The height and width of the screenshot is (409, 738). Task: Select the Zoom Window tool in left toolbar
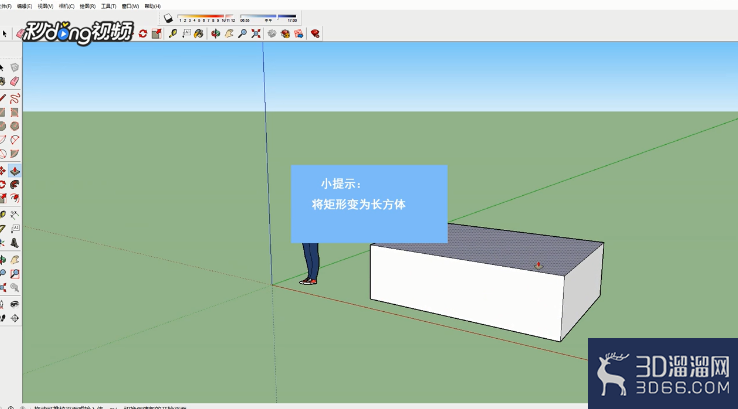(15, 273)
